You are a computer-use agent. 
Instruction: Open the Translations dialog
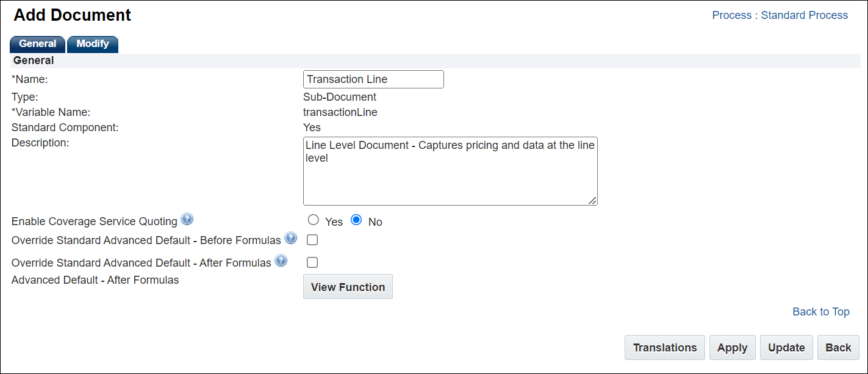pos(664,347)
